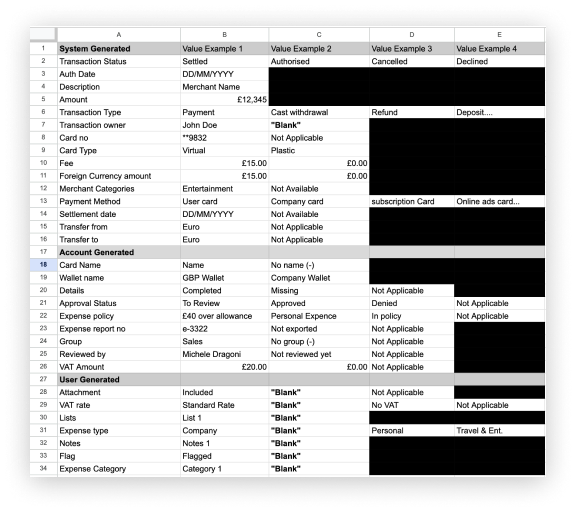Select column C header
The height and width of the screenshot is (511, 576).
pyautogui.click(x=319, y=35)
